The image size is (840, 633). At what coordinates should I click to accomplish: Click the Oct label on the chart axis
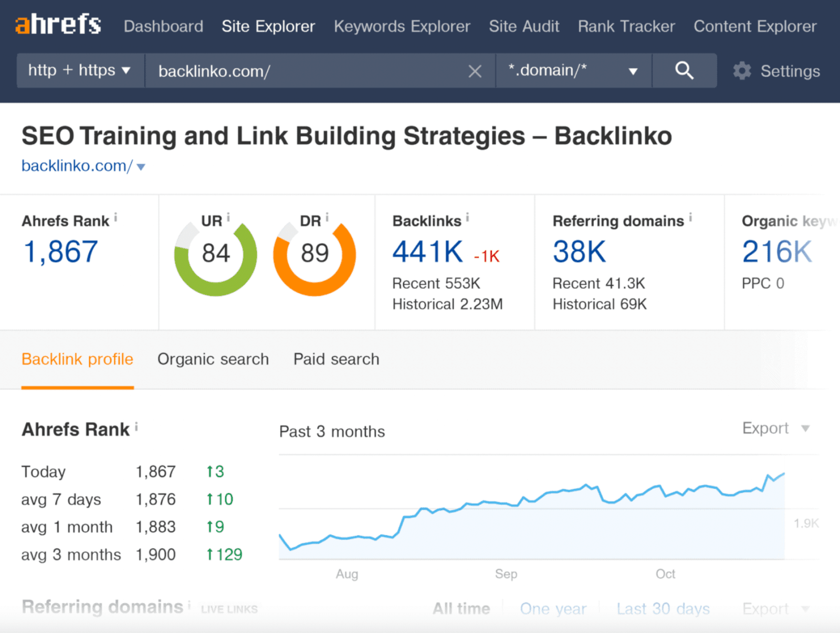click(x=665, y=574)
